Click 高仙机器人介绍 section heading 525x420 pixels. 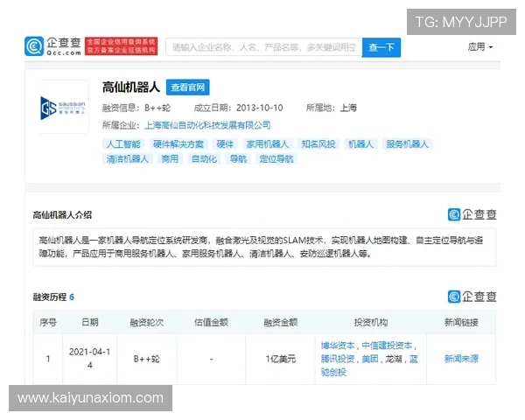click(x=62, y=215)
